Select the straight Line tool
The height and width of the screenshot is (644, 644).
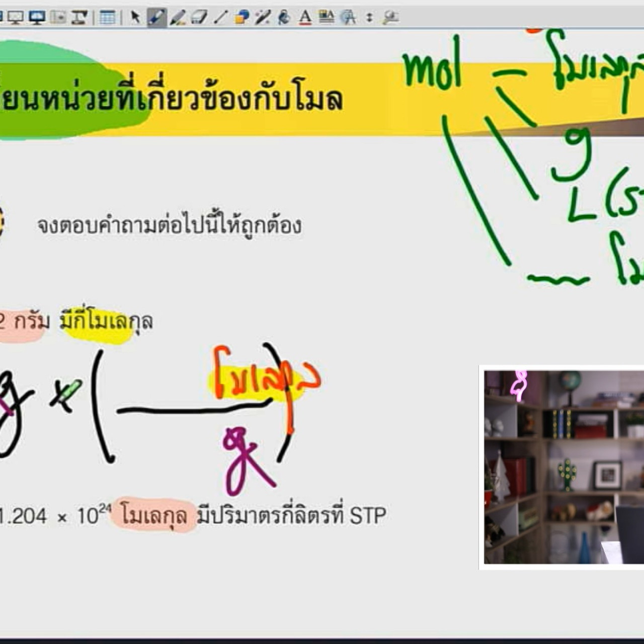pos(220,18)
